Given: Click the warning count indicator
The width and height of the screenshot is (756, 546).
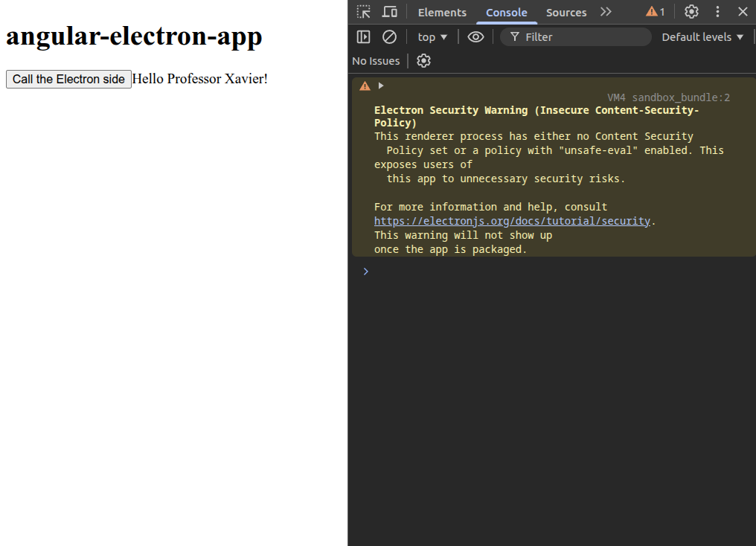Looking at the screenshot, I should (x=656, y=12).
